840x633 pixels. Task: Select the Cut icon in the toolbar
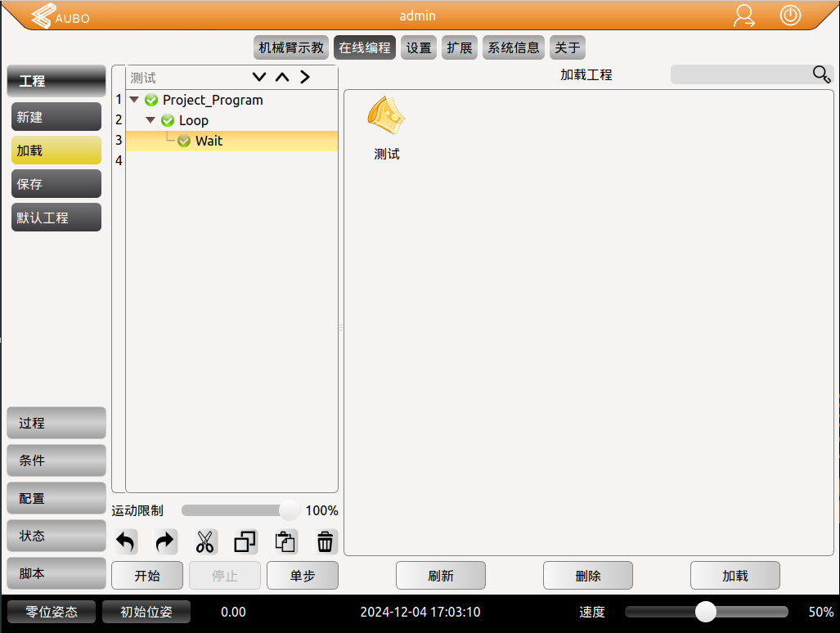pyautogui.click(x=204, y=541)
